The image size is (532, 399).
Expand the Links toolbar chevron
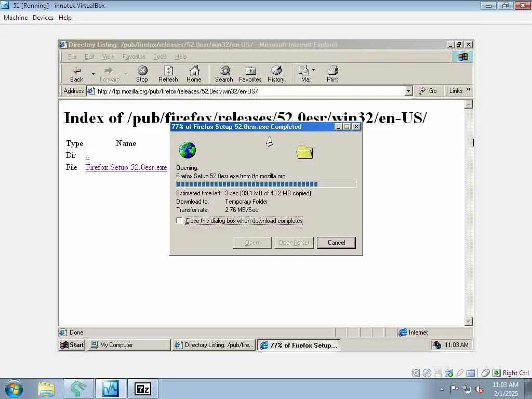[469, 89]
